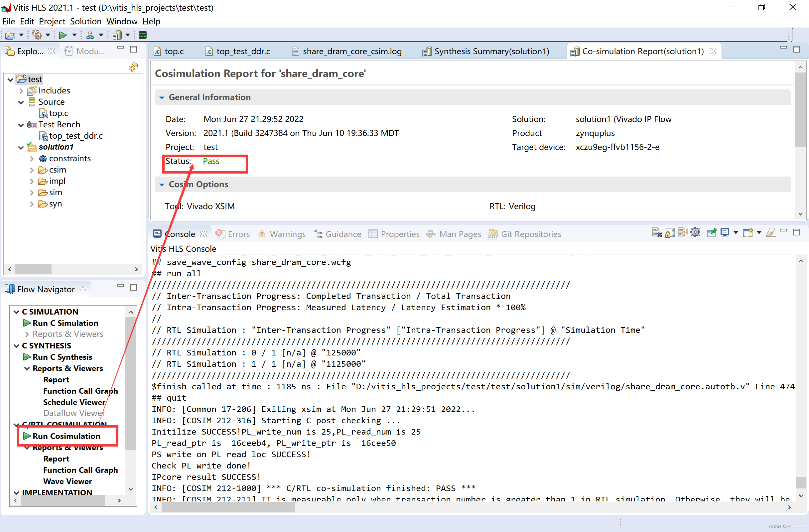Toggle console Word Wrap icon

click(x=683, y=233)
